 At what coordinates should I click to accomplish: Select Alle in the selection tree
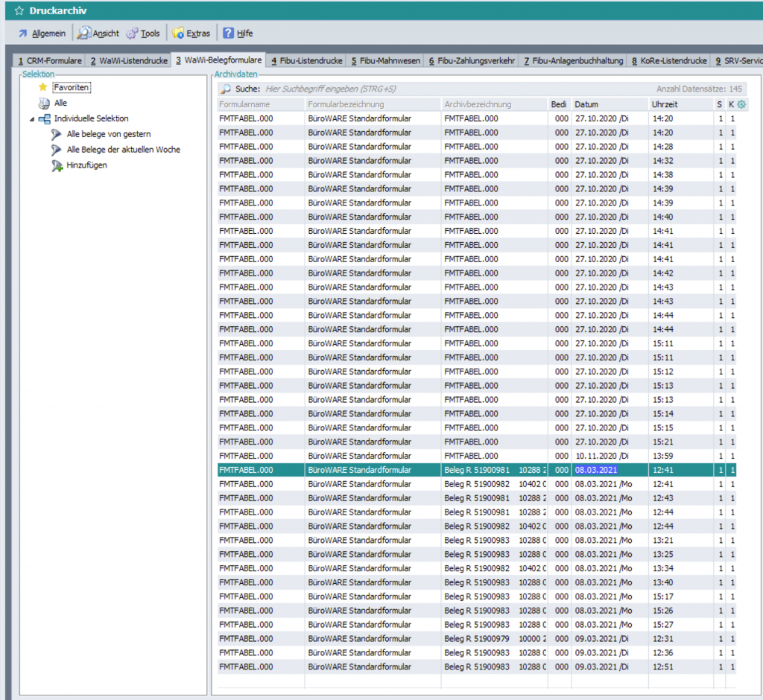coord(60,103)
